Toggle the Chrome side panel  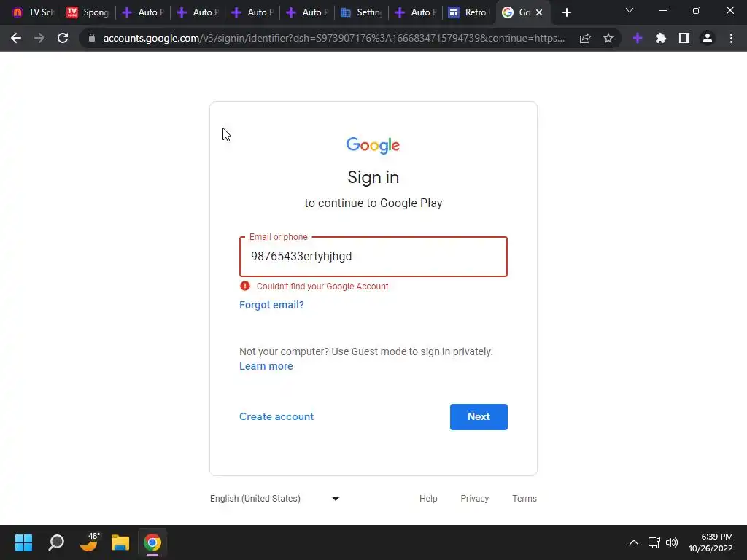tap(684, 38)
